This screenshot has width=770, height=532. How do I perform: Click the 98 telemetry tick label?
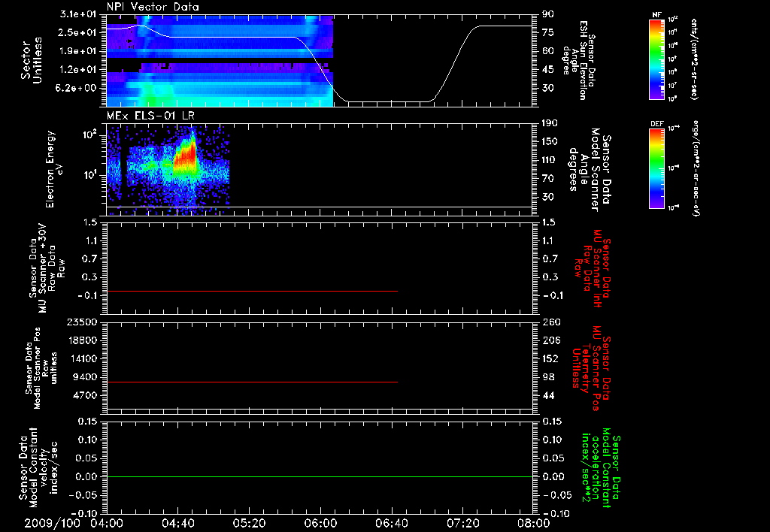(x=548, y=377)
